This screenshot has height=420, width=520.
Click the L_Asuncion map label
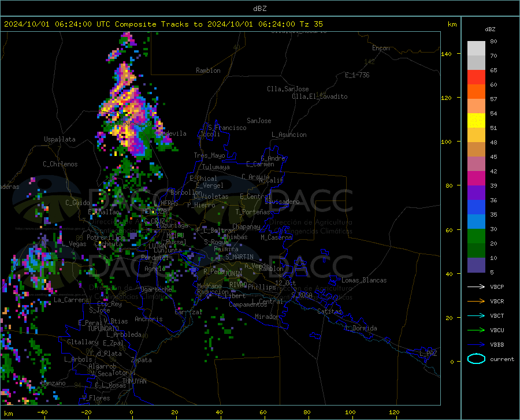pyautogui.click(x=289, y=135)
